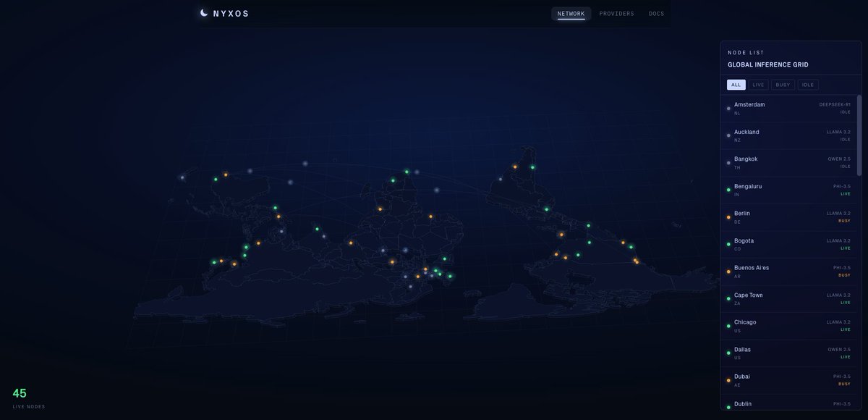Select the Buenos Aires node row
The height and width of the screenshot is (420, 868).
pos(788,272)
